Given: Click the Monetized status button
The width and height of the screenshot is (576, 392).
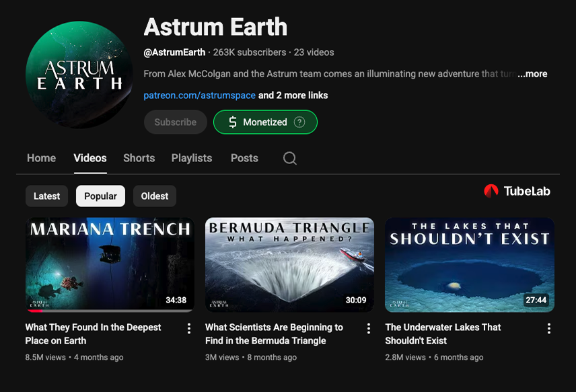Looking at the screenshot, I should pyautogui.click(x=265, y=122).
